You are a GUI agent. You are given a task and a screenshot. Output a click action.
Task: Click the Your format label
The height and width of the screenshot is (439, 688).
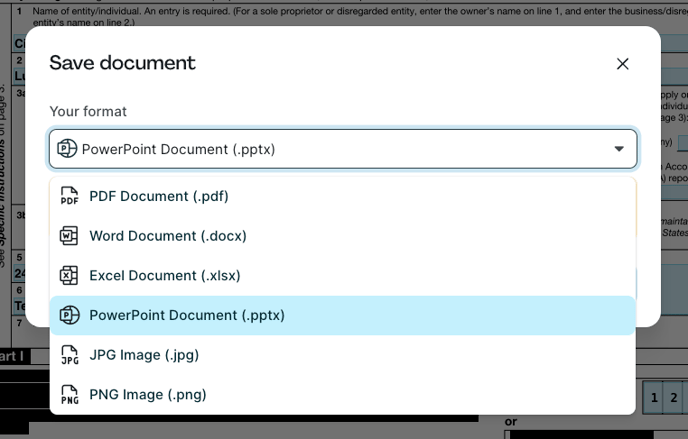(x=88, y=111)
